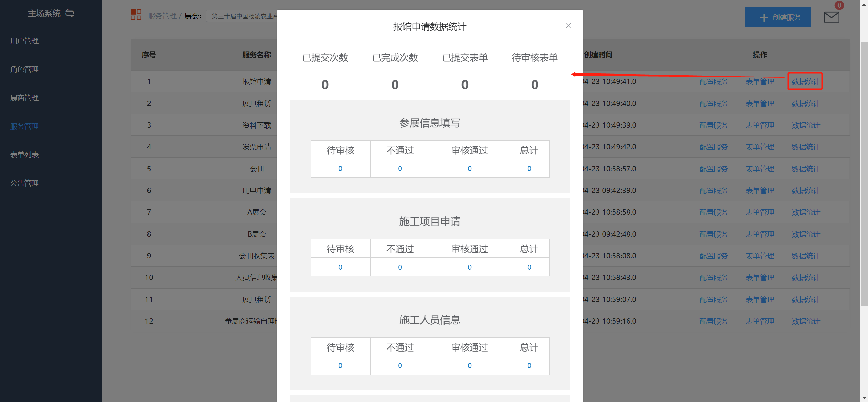Click 不通过 count in 施工人员信息 table
868x402 pixels.
[x=400, y=365]
